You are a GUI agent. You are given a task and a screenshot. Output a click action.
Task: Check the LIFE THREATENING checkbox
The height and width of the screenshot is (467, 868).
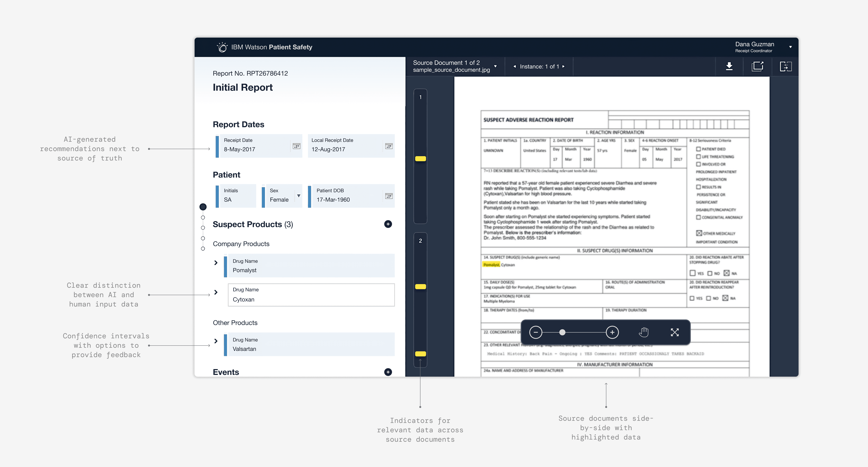point(698,157)
